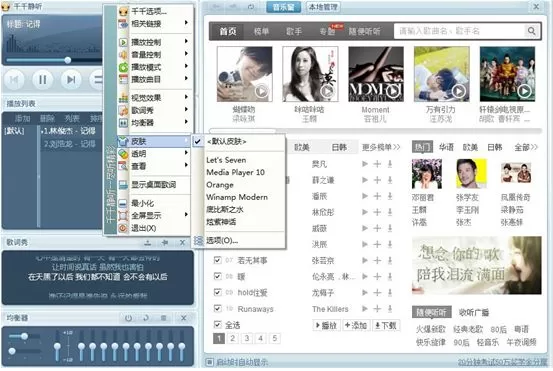Click the 千千选项 icon in menu
This screenshot has width=553, height=371.
coord(123,11)
